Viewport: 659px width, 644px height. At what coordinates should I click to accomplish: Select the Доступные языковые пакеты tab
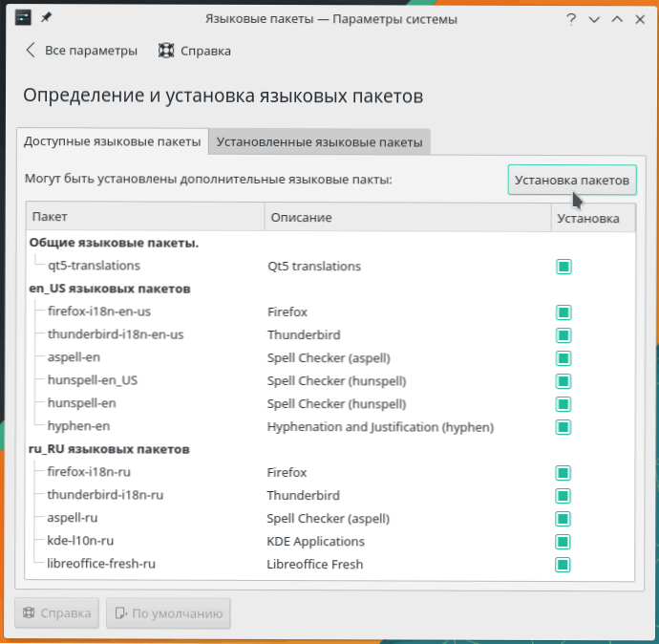[x=112, y=141]
